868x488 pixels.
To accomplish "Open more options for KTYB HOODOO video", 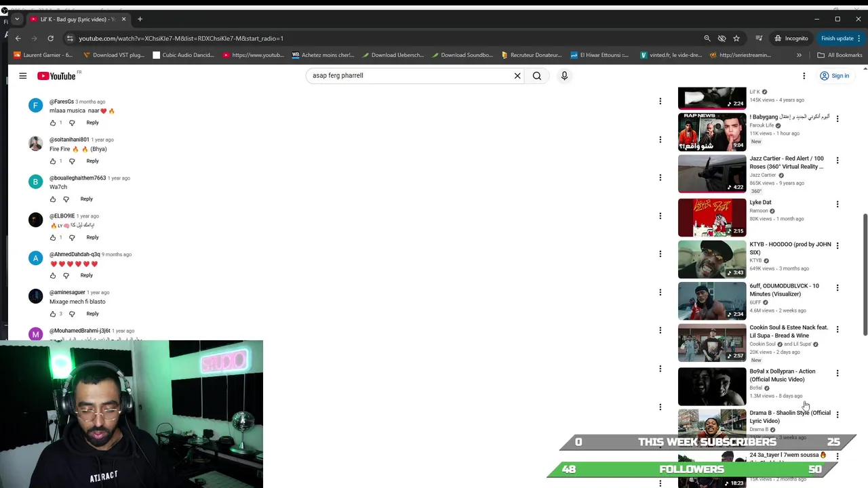I will coord(837,245).
